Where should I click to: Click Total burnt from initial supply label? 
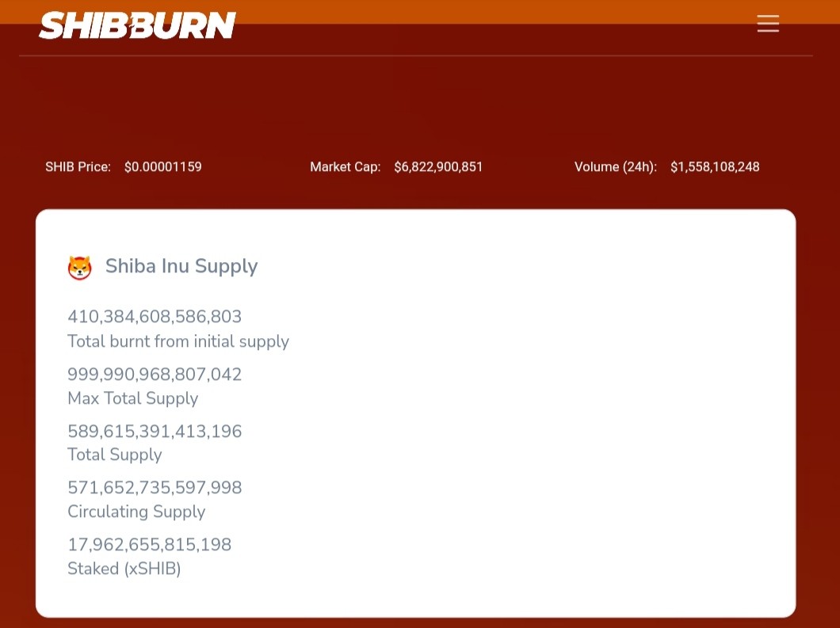(x=178, y=341)
